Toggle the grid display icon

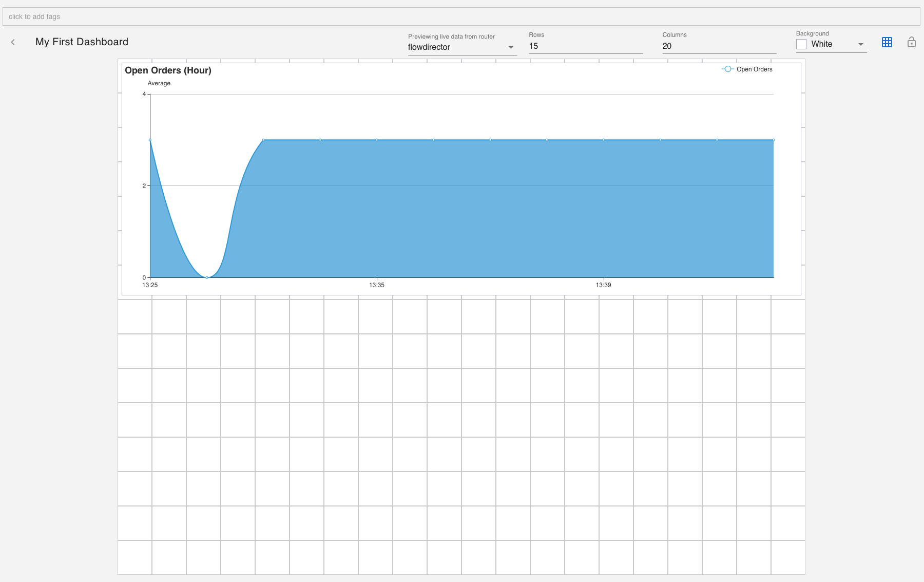(x=887, y=42)
